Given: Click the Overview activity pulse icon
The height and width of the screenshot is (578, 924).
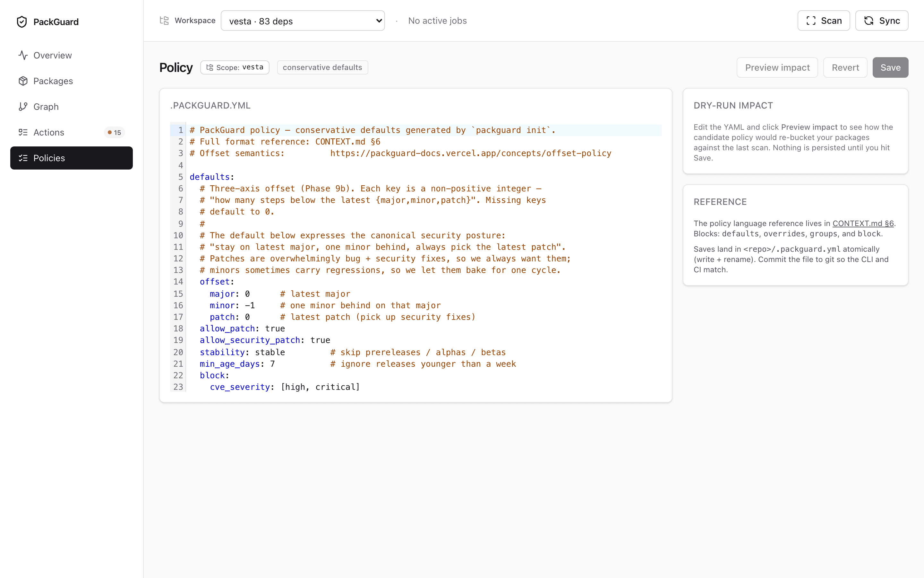Looking at the screenshot, I should (23, 56).
